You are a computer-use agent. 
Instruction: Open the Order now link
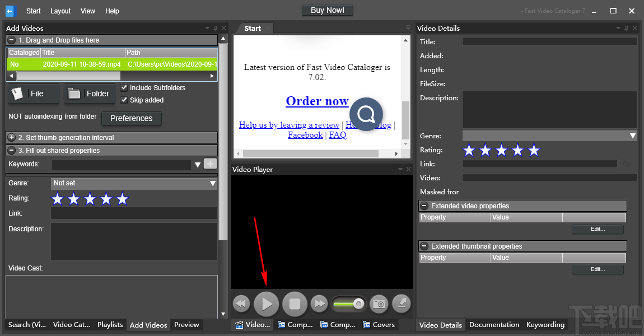tap(317, 101)
